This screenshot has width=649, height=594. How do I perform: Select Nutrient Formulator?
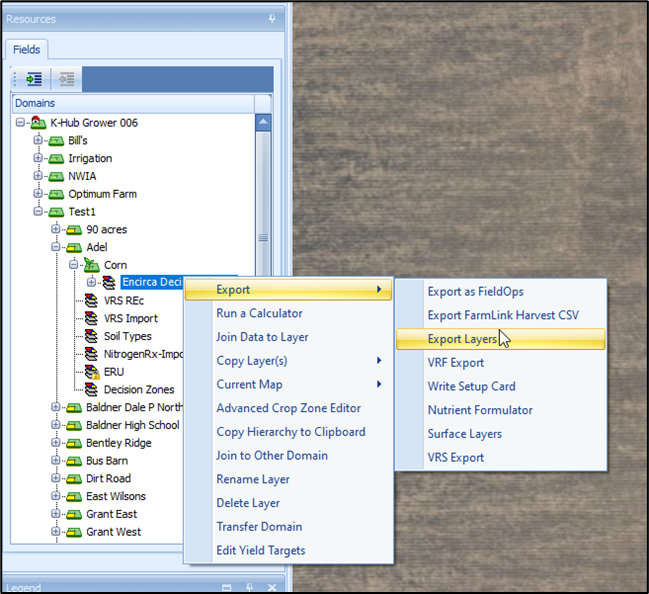[501, 410]
